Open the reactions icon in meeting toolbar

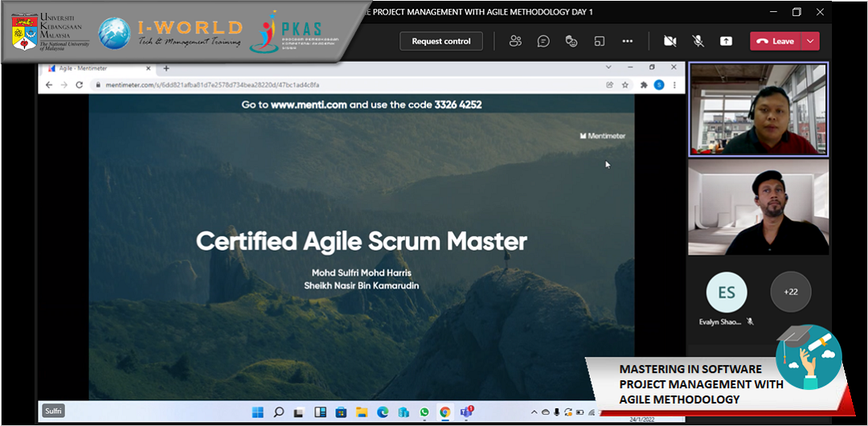571,41
